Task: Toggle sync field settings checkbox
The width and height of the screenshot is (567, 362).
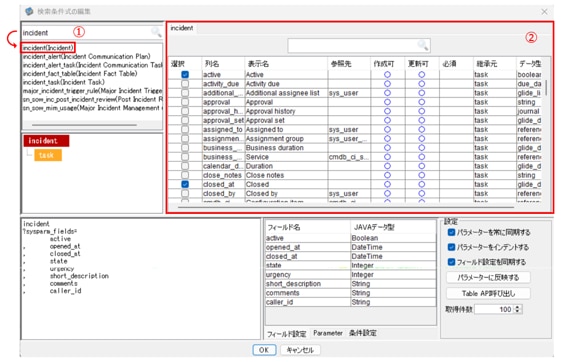Action: (451, 262)
